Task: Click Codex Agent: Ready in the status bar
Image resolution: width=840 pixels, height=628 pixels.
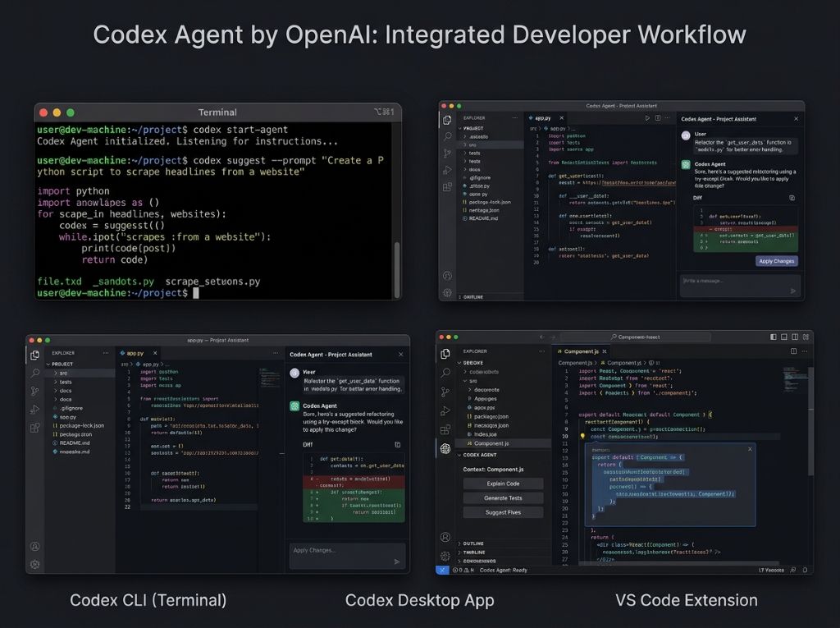Action: (x=503, y=570)
